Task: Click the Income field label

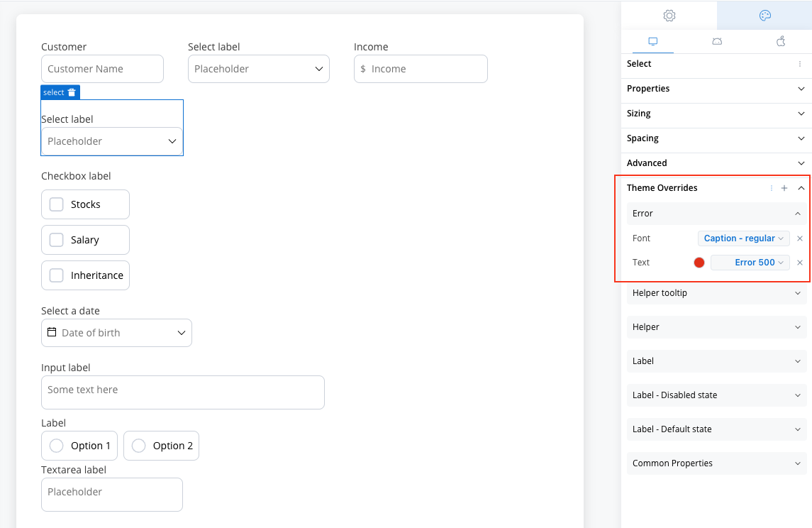Action: pos(371,47)
